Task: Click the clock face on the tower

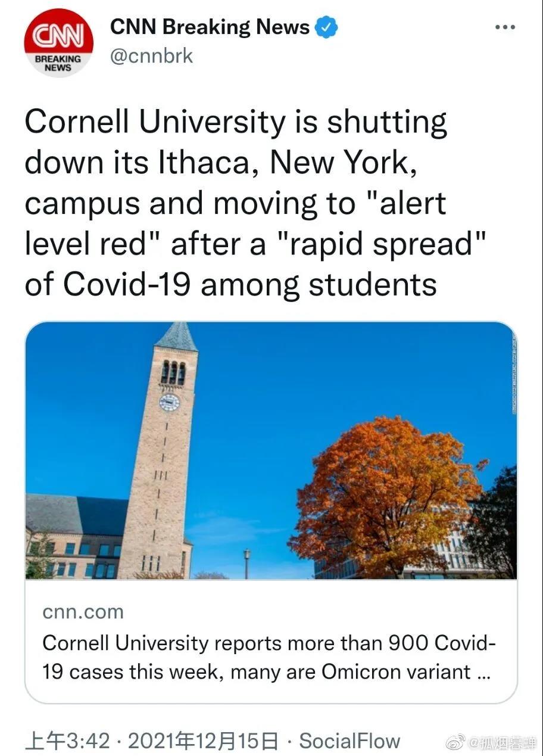Action: [169, 402]
